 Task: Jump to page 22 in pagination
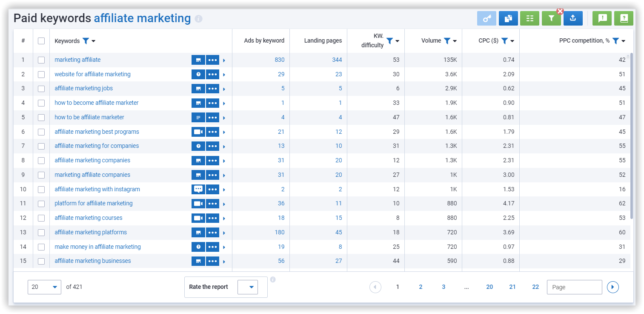tap(535, 287)
